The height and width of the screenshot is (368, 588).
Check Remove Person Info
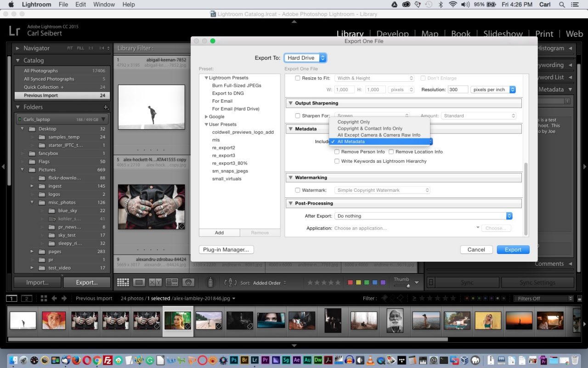click(x=337, y=152)
